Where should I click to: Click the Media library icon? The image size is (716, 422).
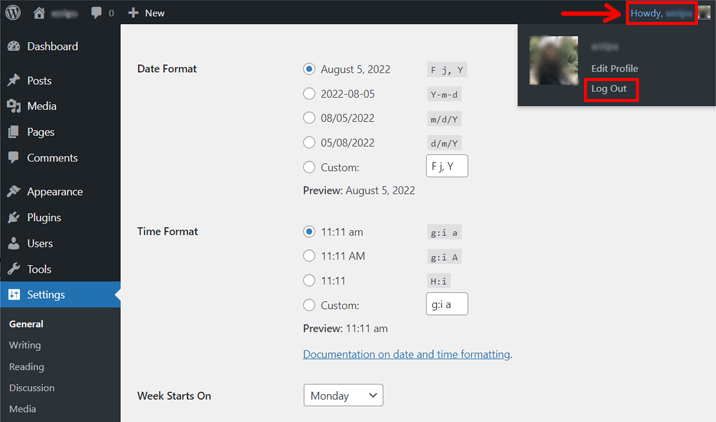point(14,106)
